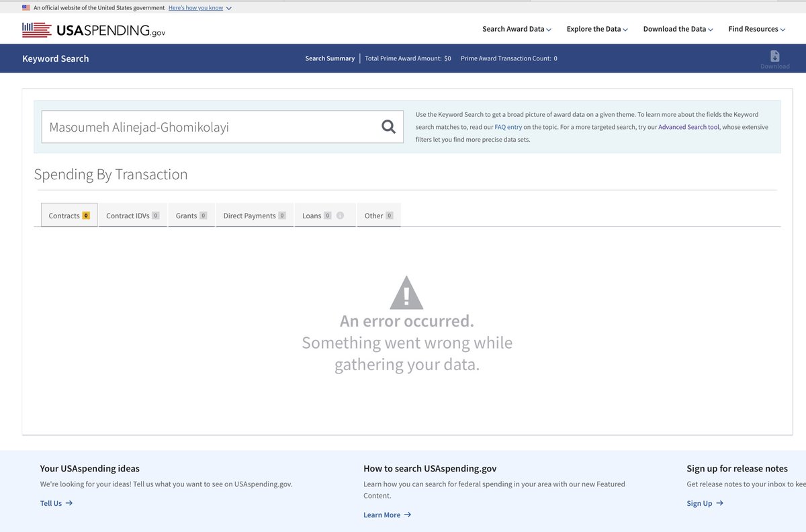The height and width of the screenshot is (532, 806).
Task: Switch to the Other tab
Action: 379,216
